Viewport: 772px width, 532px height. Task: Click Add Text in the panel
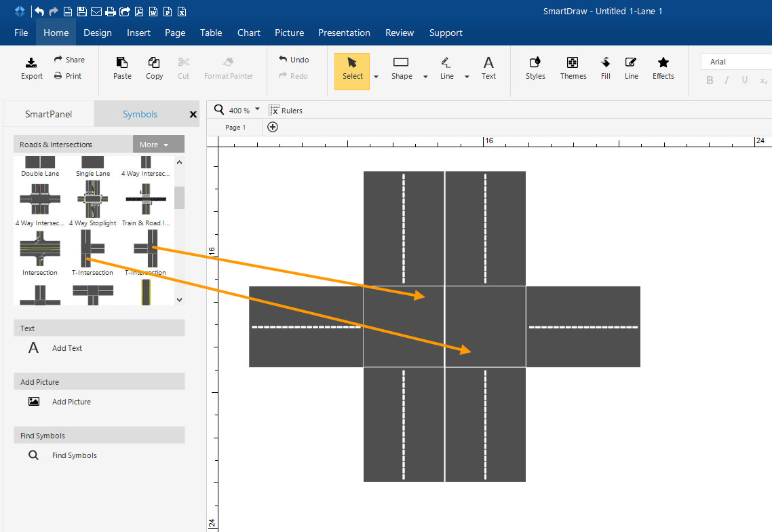click(x=66, y=348)
